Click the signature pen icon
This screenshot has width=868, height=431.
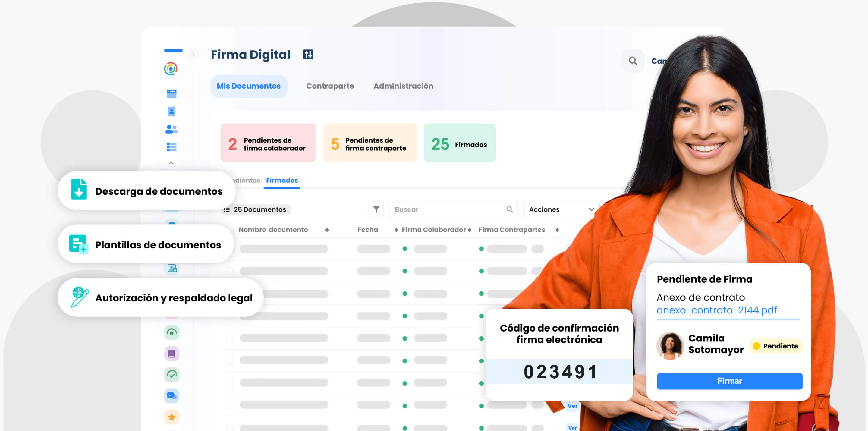[80, 297]
